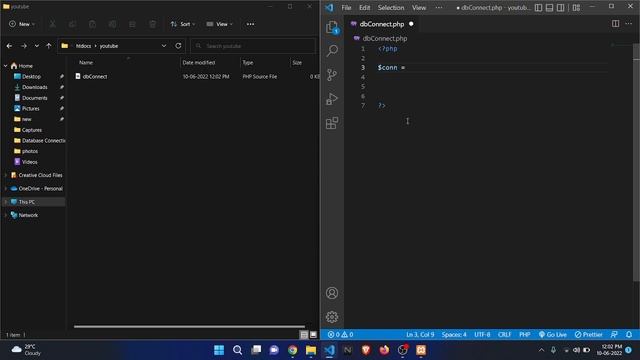Click Ln 3, Col 9 indicator
Screen dimensions: 640x360
coord(420,334)
